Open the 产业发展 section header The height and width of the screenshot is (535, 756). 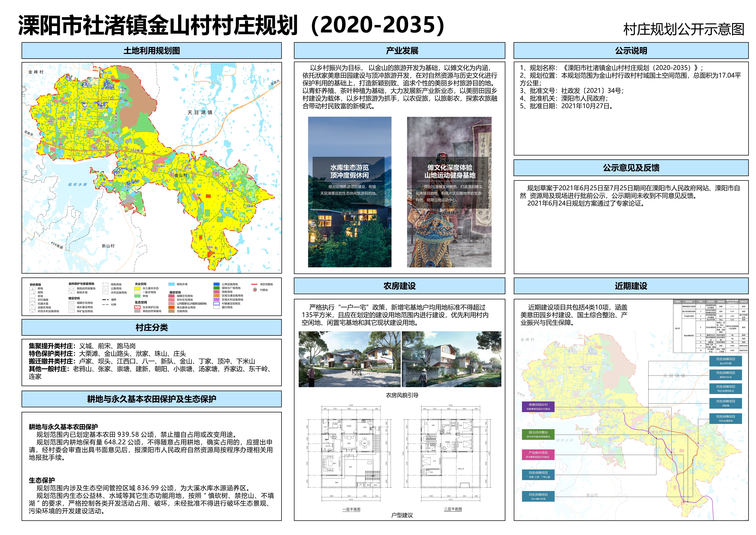click(399, 51)
